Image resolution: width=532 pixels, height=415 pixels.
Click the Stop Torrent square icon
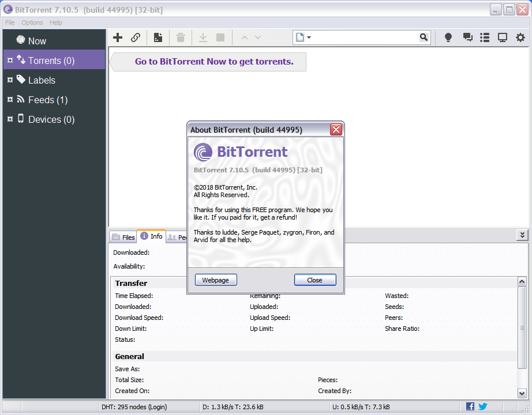[220, 37]
